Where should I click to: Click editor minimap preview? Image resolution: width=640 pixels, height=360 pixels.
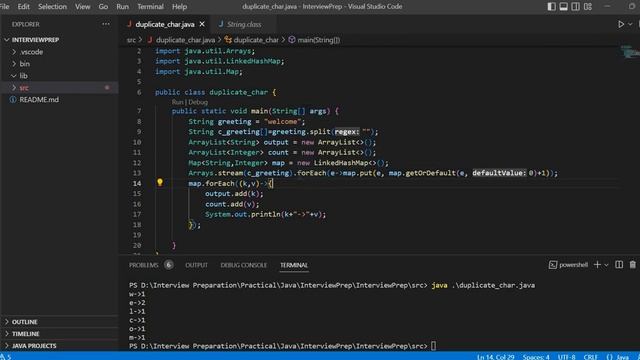[x=629, y=52]
